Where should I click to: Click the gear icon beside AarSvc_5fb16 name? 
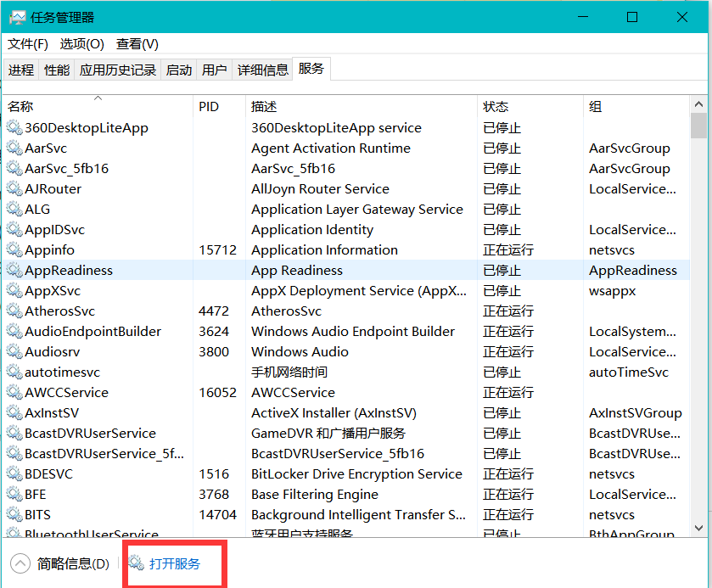14,169
